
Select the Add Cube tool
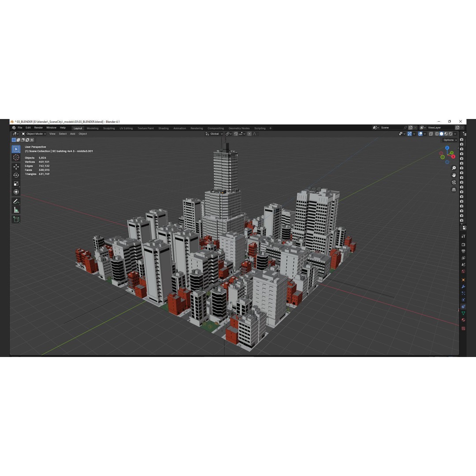[x=16, y=219]
